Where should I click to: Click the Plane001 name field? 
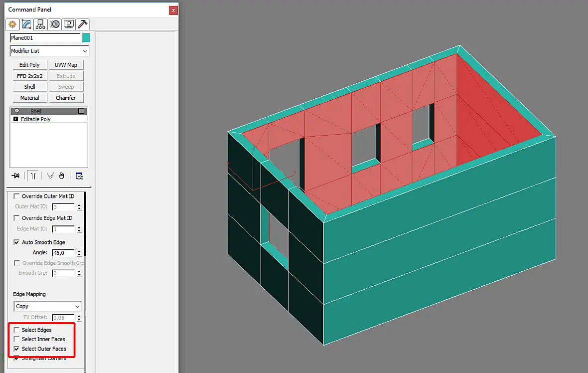tap(45, 37)
